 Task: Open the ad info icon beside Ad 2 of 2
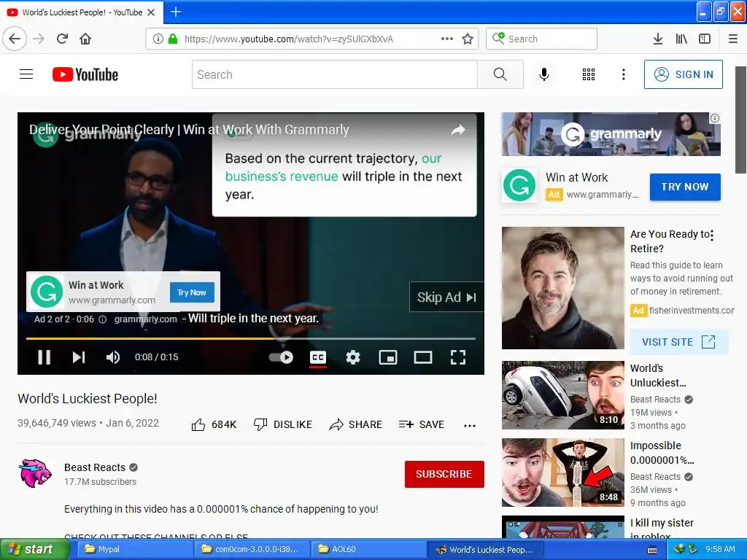click(102, 319)
